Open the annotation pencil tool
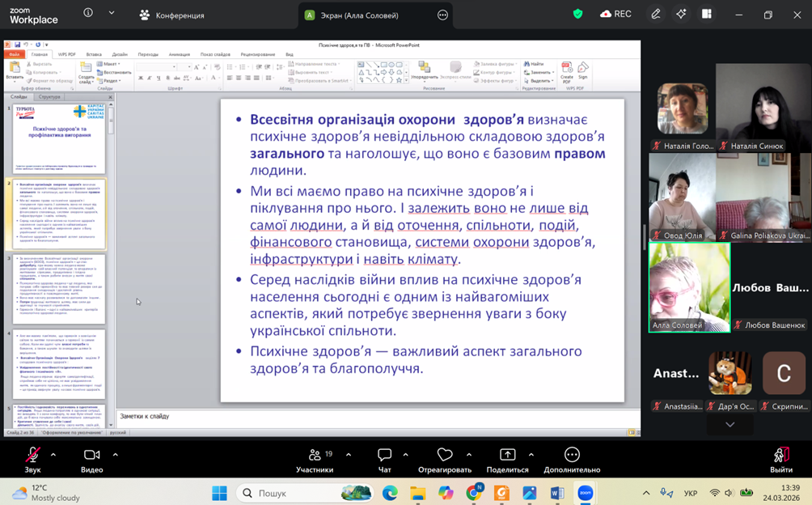 [656, 14]
